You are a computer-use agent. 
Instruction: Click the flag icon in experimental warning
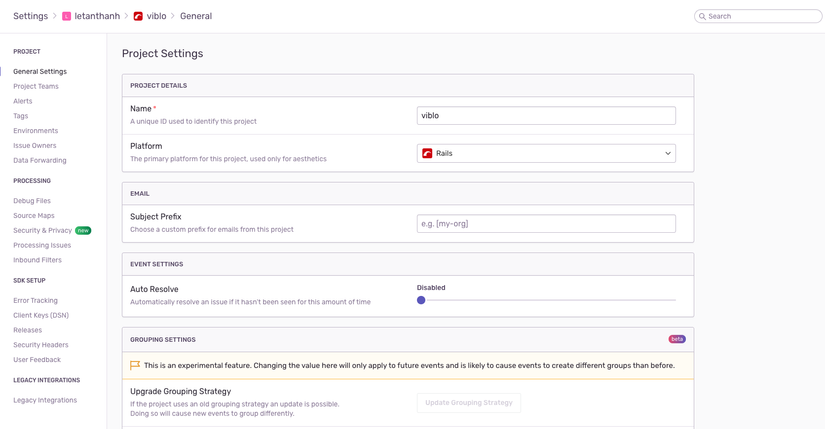pos(135,366)
